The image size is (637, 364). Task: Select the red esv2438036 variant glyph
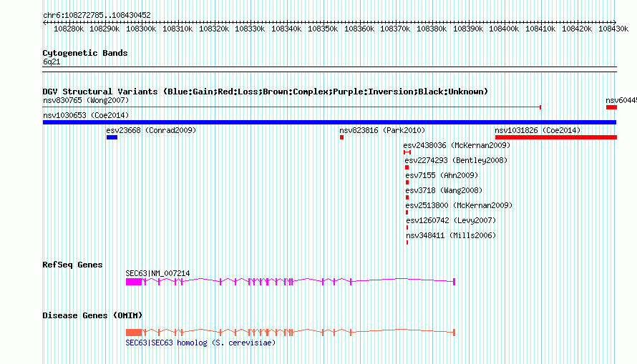pyautogui.click(x=407, y=152)
